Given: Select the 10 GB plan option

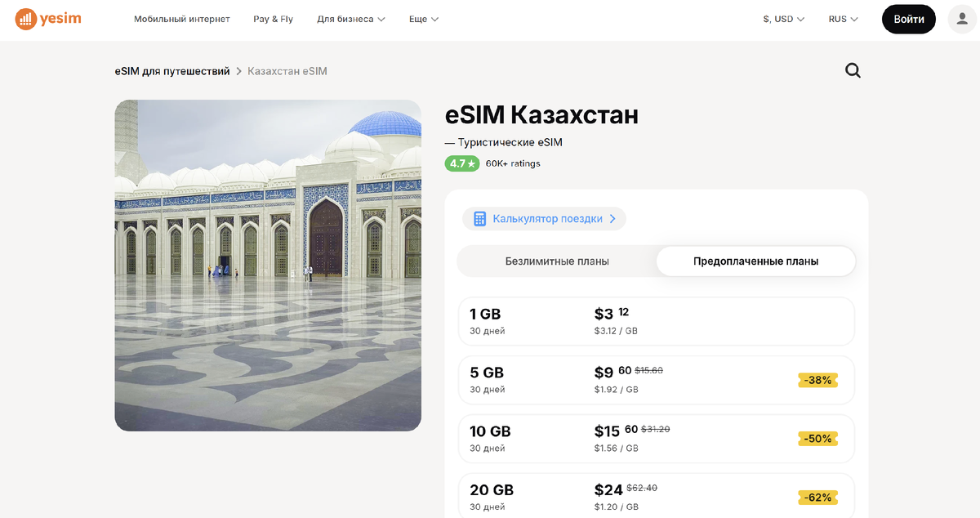Looking at the screenshot, I should point(657,439).
